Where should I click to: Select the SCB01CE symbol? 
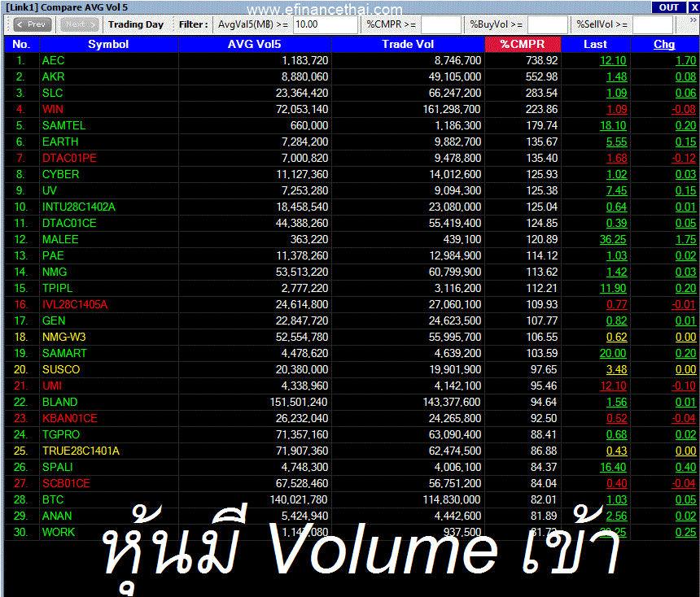pyautogui.click(x=66, y=484)
